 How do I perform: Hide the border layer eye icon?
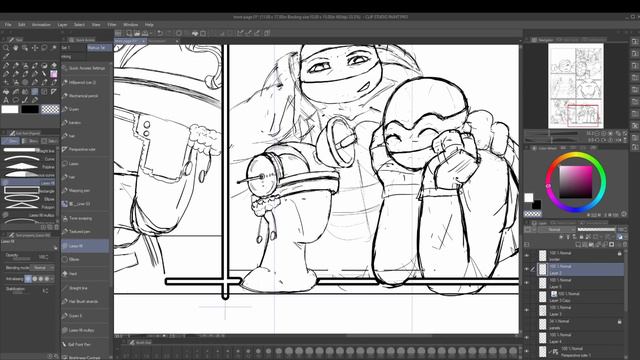coord(527,256)
